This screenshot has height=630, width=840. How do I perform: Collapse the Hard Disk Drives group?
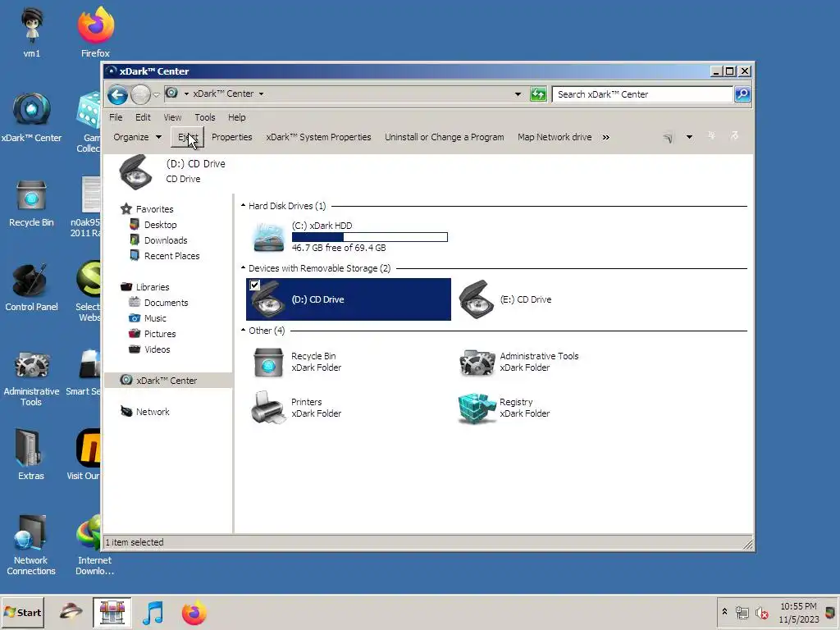[x=243, y=206]
